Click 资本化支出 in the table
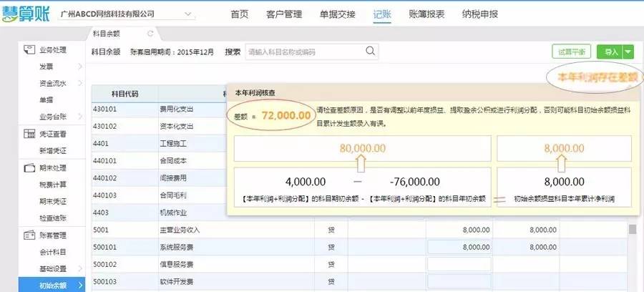 coord(176,126)
